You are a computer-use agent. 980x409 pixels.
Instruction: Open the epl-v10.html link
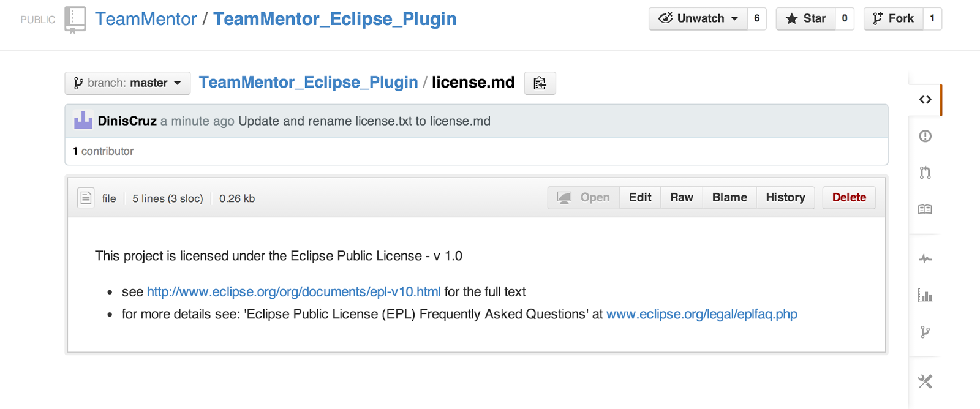click(x=293, y=292)
